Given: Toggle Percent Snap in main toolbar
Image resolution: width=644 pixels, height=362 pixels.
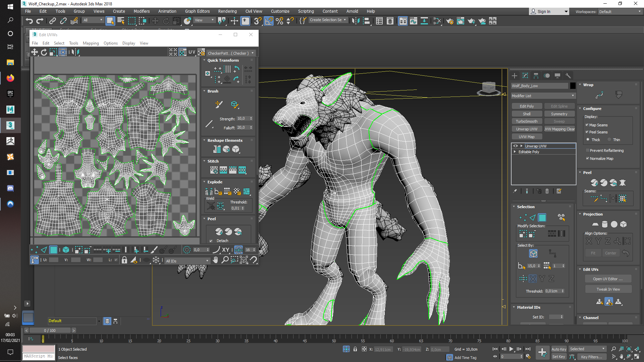Looking at the screenshot, I should pyautogui.click(x=279, y=21).
